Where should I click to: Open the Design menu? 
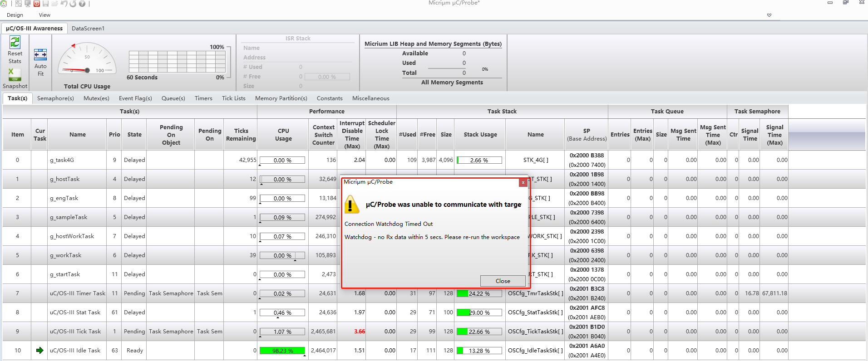pos(15,15)
